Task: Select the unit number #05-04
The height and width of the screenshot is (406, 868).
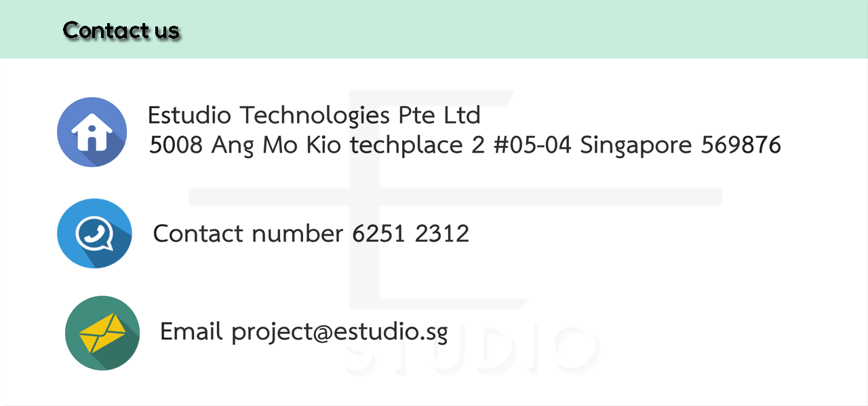Action: tap(533, 145)
